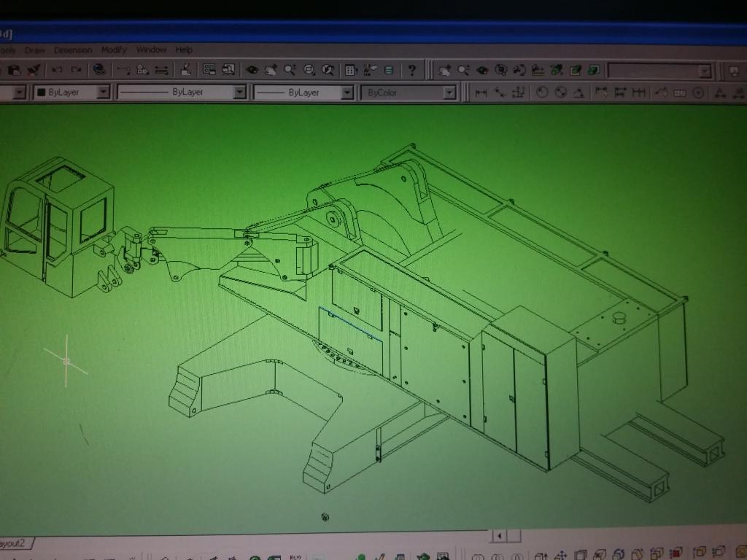
Task: Open the layer list dropdown arrow
Action: [x=19, y=91]
